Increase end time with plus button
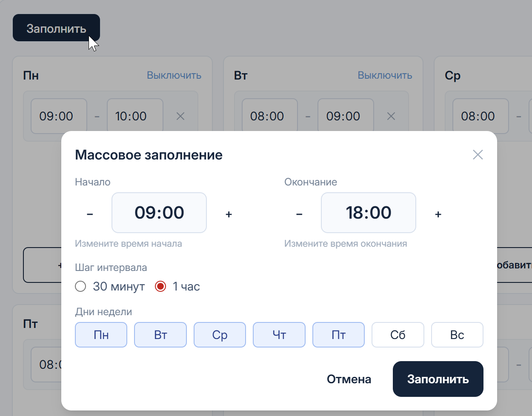The image size is (532, 416). point(438,214)
